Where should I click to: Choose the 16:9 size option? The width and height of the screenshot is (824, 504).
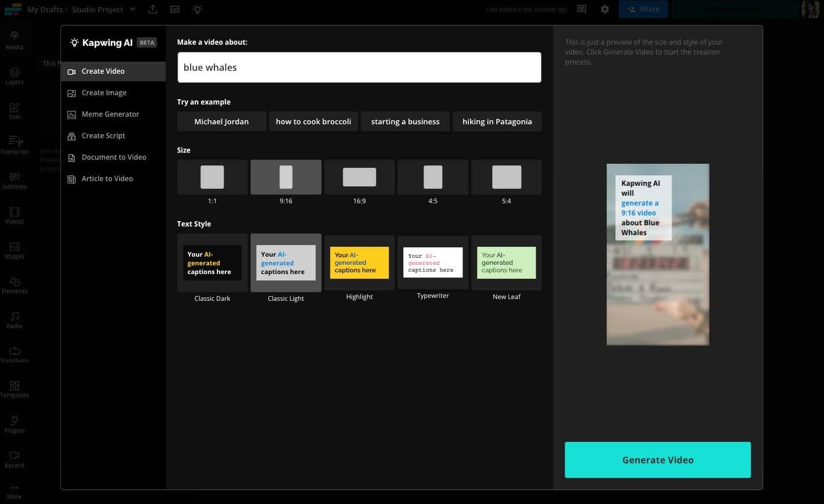[x=359, y=177]
